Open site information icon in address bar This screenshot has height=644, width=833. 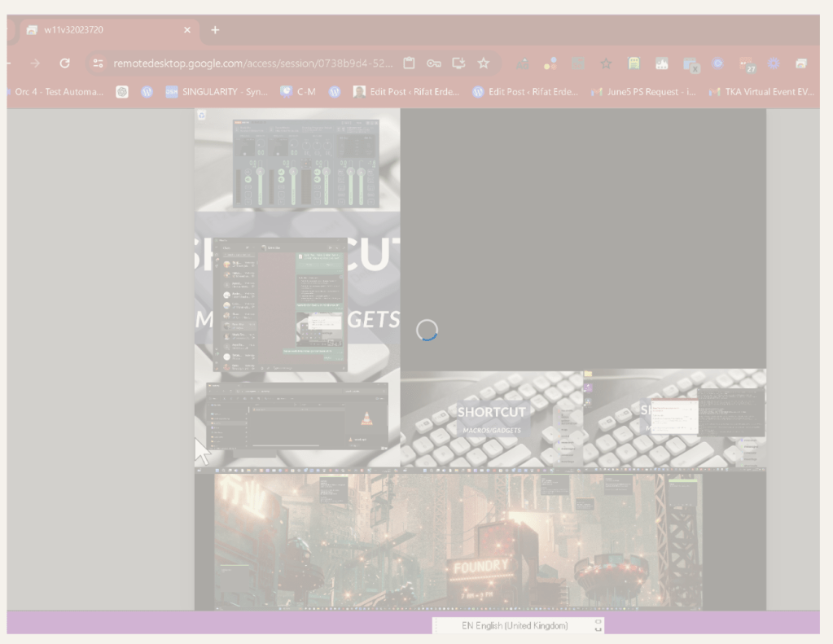point(98,64)
